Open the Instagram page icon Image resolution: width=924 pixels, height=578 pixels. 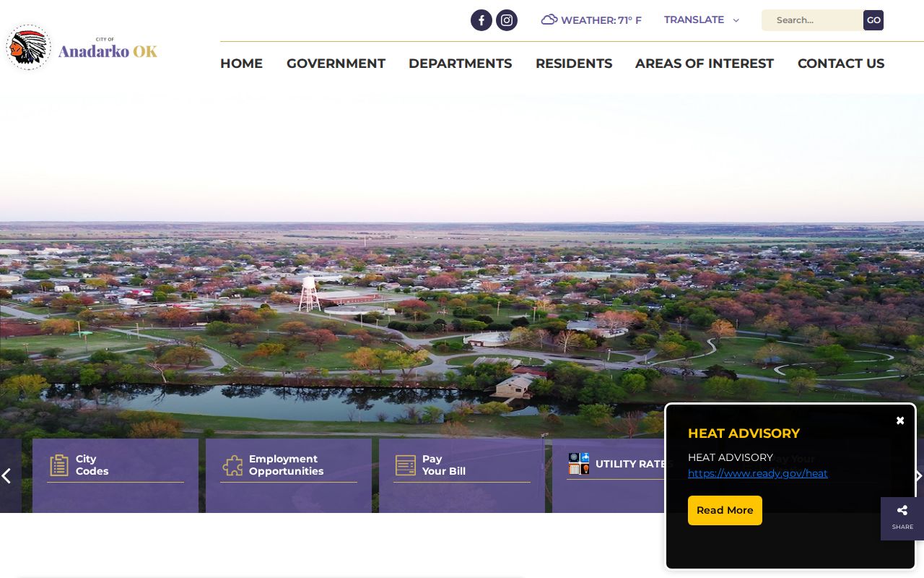tap(507, 20)
